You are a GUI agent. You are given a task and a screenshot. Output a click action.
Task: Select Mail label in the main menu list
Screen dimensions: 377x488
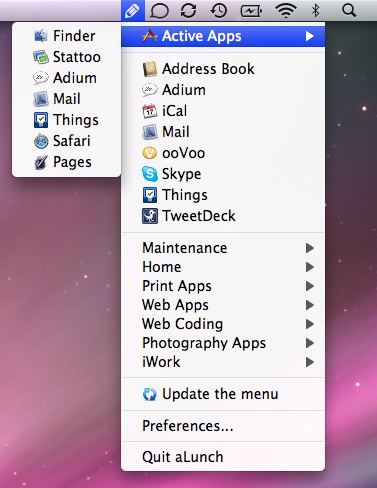click(x=176, y=132)
